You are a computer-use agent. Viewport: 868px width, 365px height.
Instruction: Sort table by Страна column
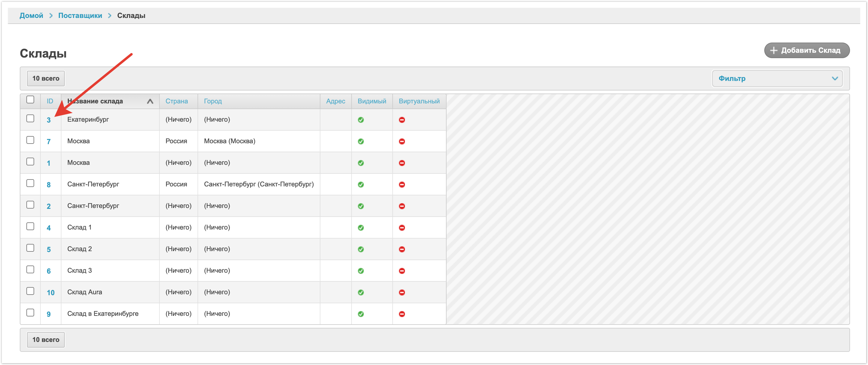point(177,101)
